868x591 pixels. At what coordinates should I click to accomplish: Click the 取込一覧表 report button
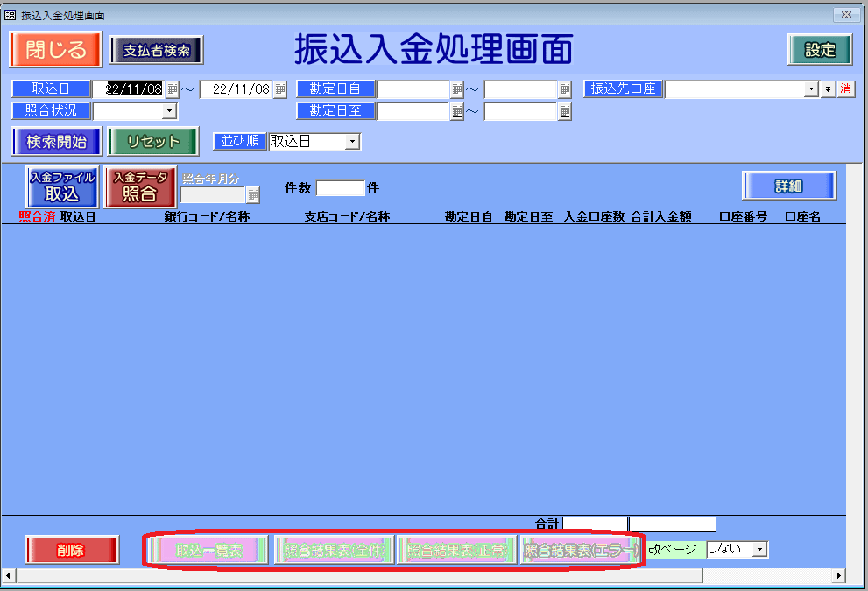click(x=208, y=550)
